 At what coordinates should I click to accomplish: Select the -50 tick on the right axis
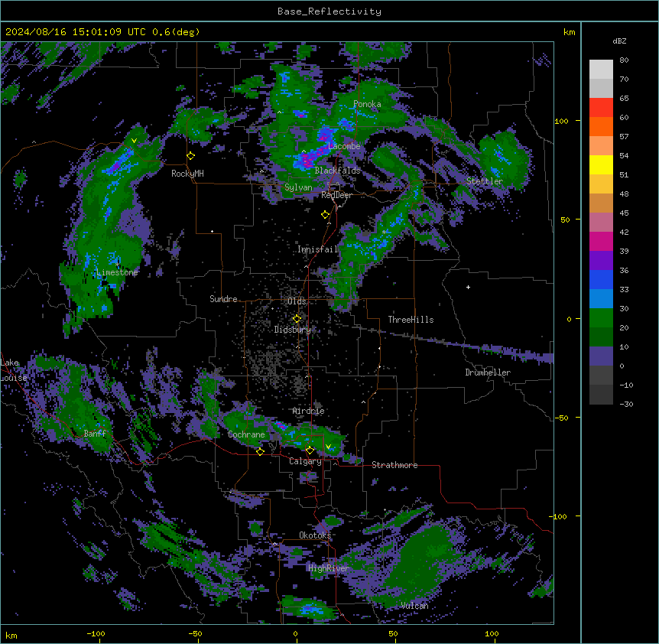pos(561,418)
